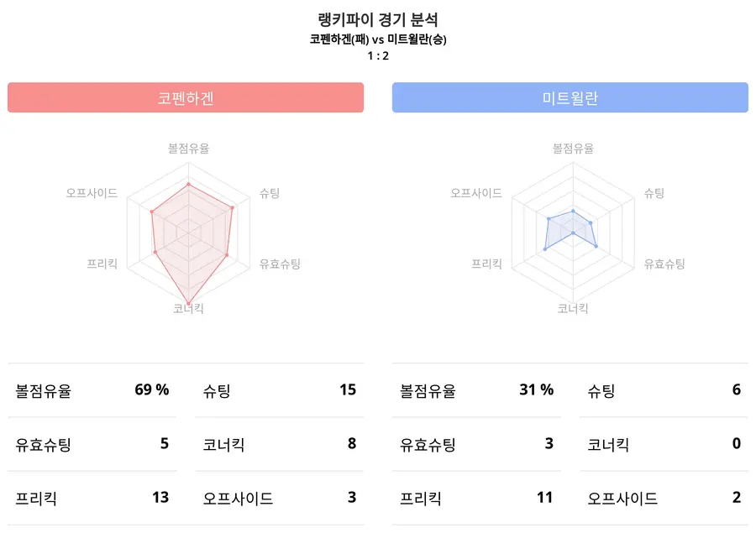
Task: Click the 코펜하겐(패) vs 미트윌란(승) subtitle
Action: click(378, 39)
